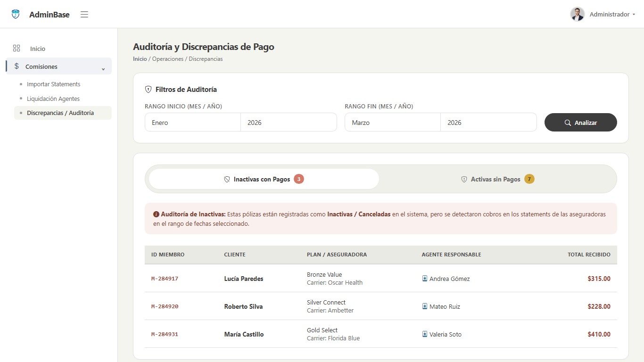Toggle the hamburger sidebar menu icon
Screen dimensions: 644x362
pyautogui.click(x=84, y=14)
